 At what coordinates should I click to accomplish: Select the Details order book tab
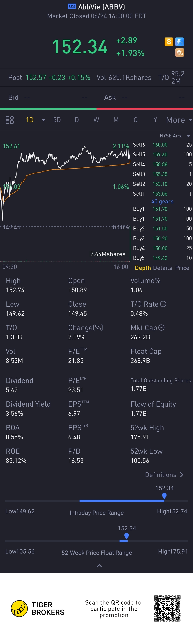click(162, 268)
